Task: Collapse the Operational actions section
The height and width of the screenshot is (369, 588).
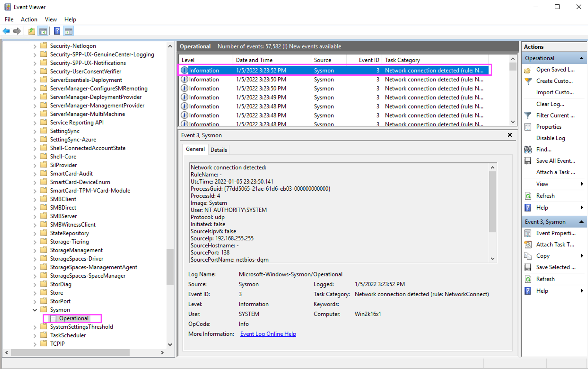Action: [581, 58]
